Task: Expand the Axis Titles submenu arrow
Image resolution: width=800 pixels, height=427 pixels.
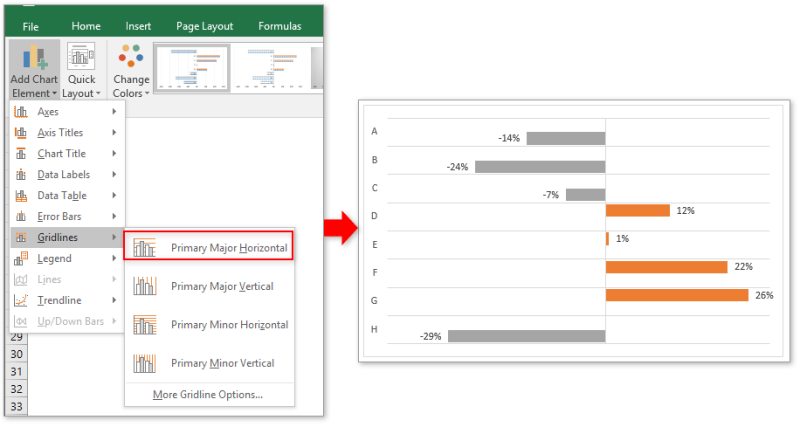Action: click(x=114, y=132)
